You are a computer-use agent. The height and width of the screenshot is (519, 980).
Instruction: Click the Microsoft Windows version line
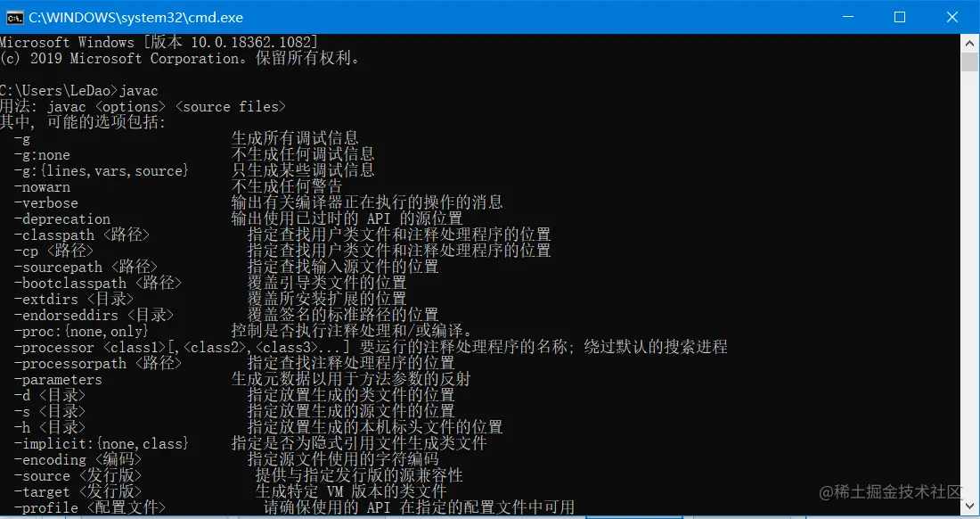[x=159, y=43]
